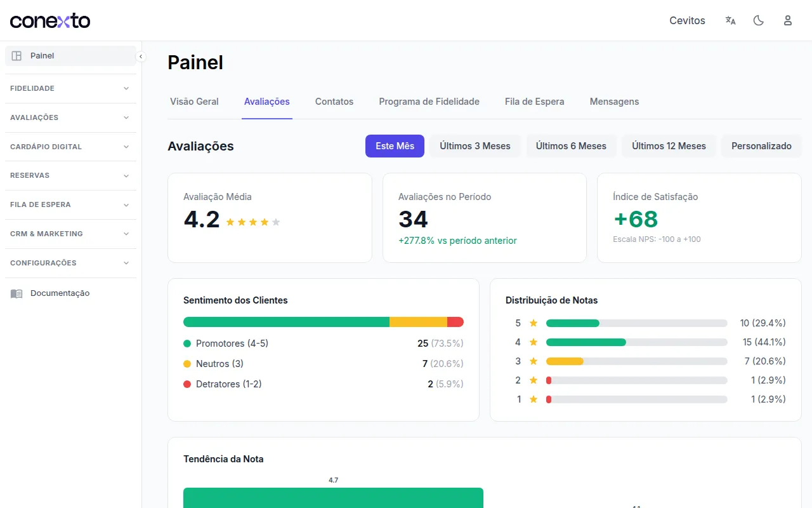Expand the Reservas sidebar section

click(x=70, y=175)
